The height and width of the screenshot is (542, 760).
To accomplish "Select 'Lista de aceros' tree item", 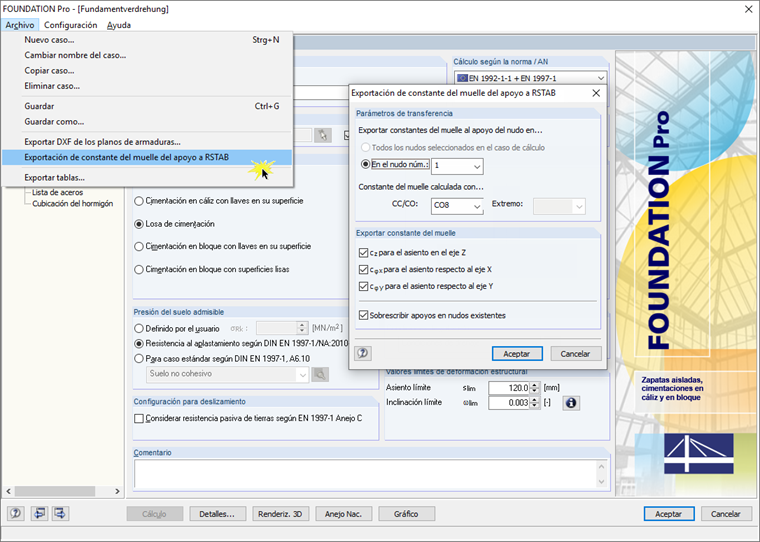I will tap(57, 192).
